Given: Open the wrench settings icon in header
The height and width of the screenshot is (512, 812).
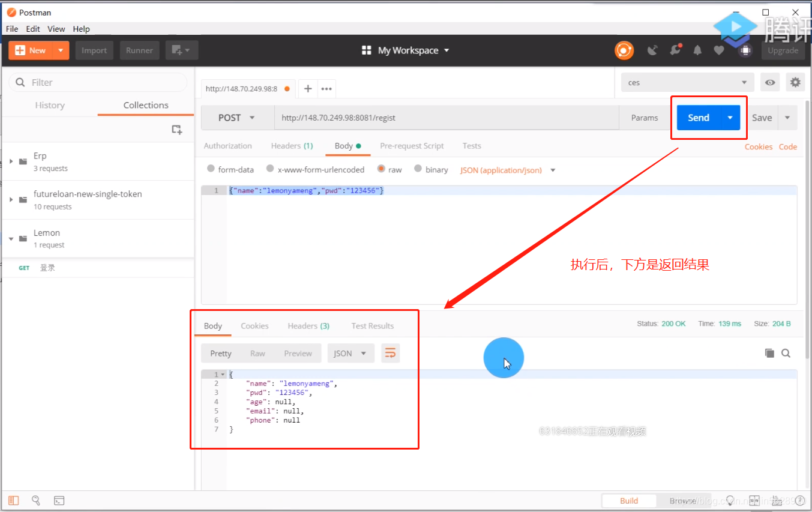Looking at the screenshot, I should 676,50.
